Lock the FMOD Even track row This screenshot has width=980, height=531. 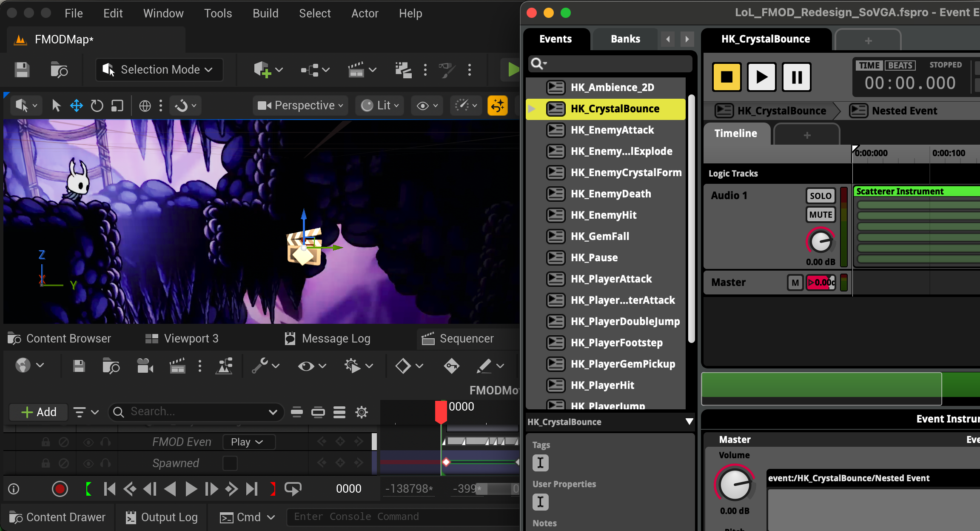point(46,442)
